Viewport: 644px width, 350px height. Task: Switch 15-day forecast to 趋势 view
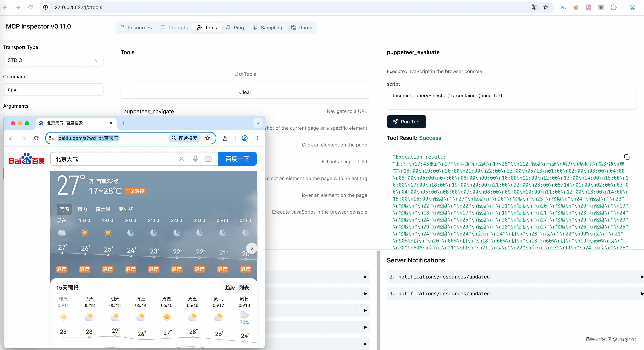click(230, 287)
